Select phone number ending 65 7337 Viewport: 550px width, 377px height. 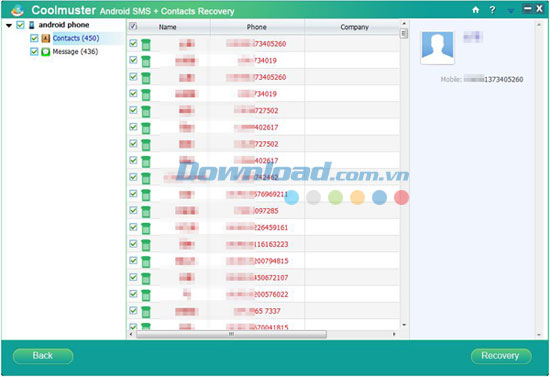(x=257, y=311)
